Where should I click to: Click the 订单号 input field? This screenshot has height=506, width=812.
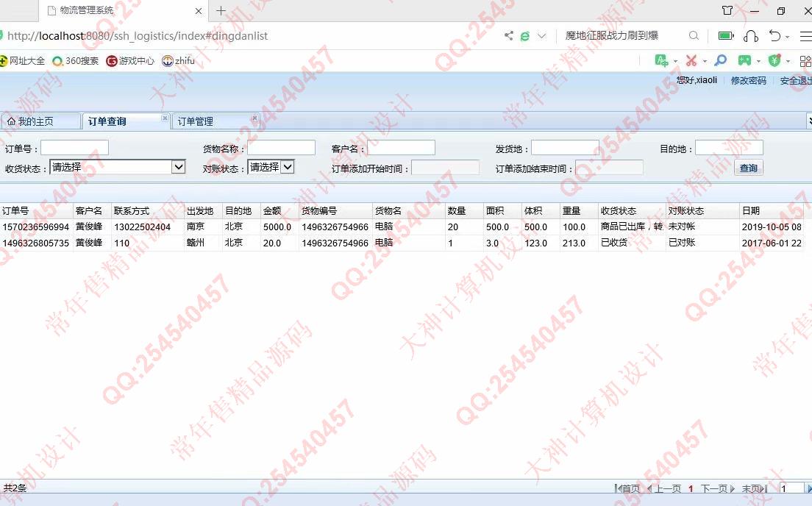pos(74,148)
